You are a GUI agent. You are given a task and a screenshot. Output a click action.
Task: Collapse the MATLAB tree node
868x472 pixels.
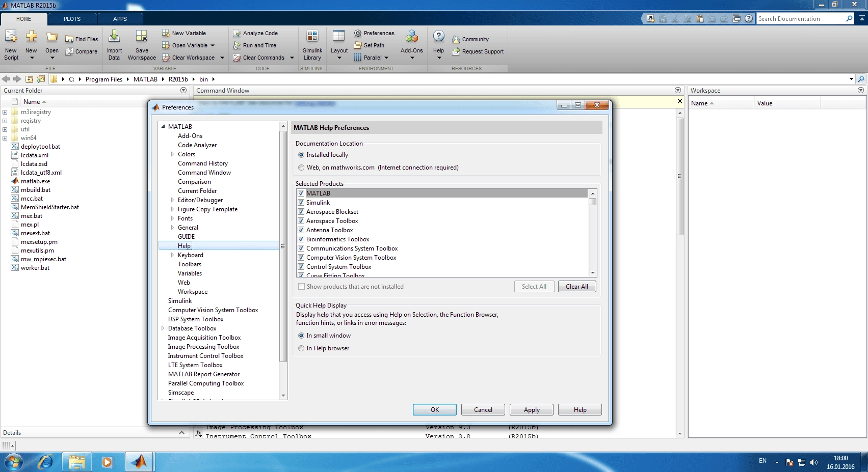pos(163,126)
